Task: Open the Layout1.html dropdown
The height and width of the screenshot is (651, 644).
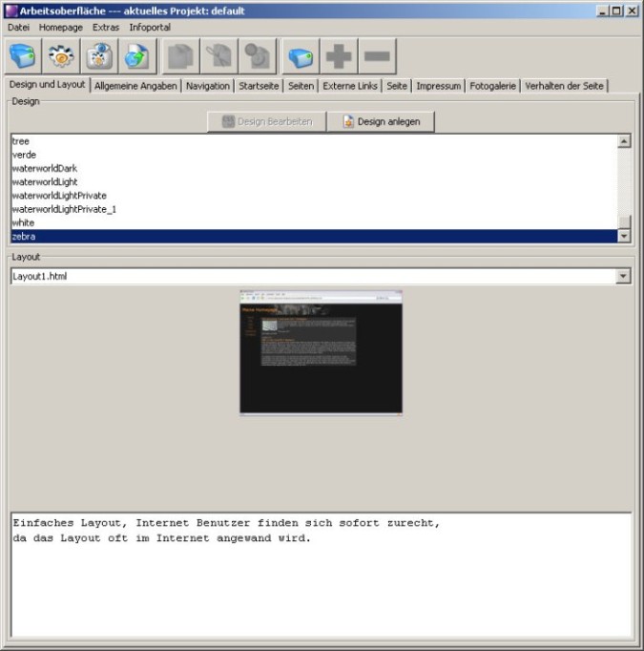Action: click(x=624, y=277)
